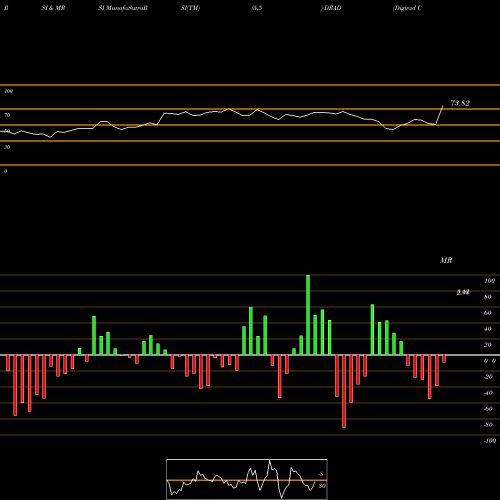Click the 'MR' label above the histogram
The image size is (500, 500).
[446, 260]
